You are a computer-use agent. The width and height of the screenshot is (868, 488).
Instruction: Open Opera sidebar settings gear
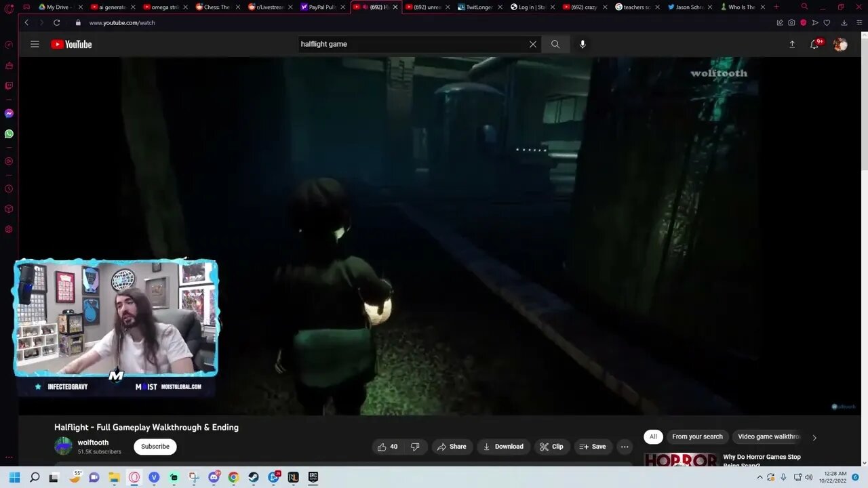(x=9, y=229)
